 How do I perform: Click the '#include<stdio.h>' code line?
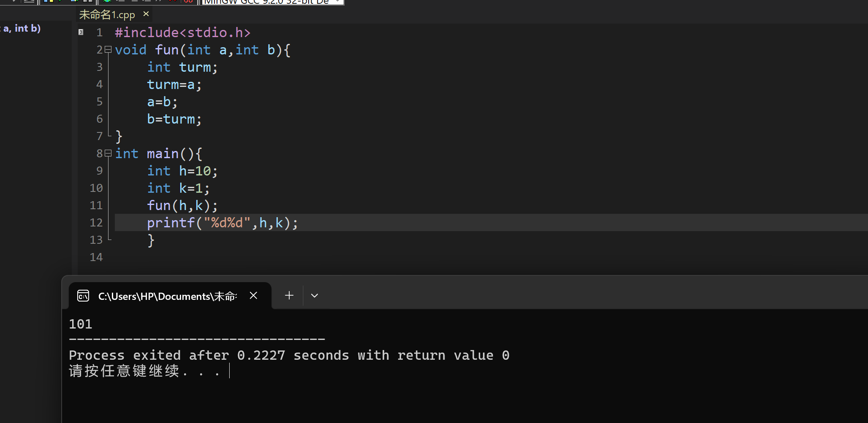(x=183, y=32)
